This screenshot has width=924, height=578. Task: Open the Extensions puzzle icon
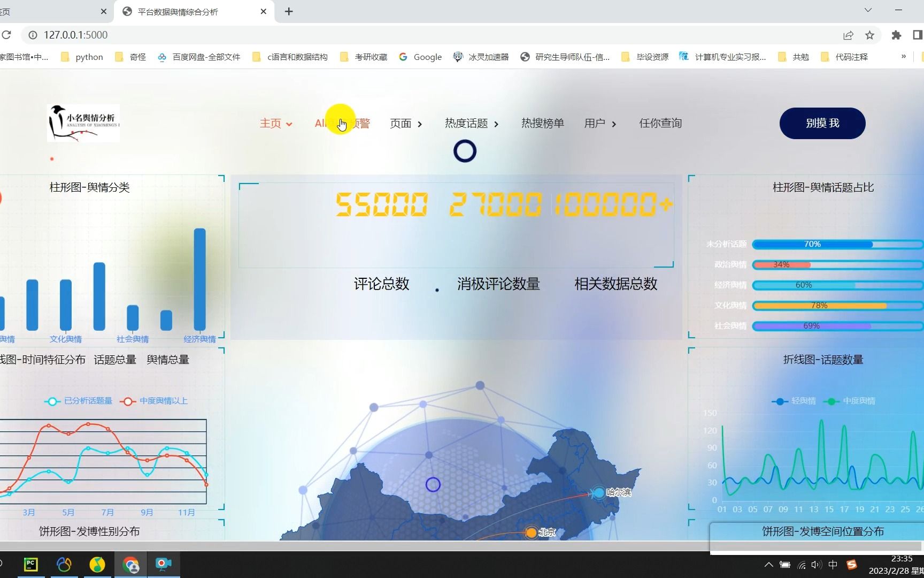[896, 35]
